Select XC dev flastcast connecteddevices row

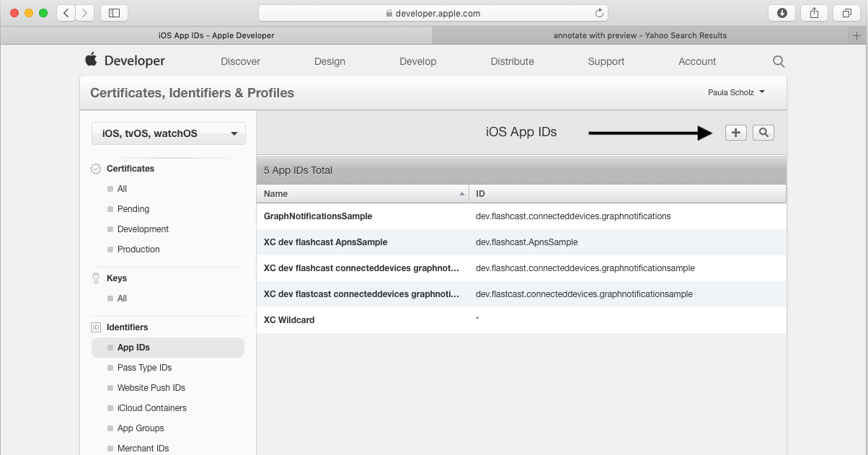point(521,294)
